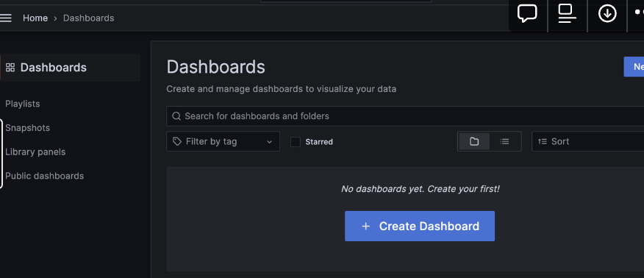
Task: Click the search magnifier icon
Action: (176, 116)
